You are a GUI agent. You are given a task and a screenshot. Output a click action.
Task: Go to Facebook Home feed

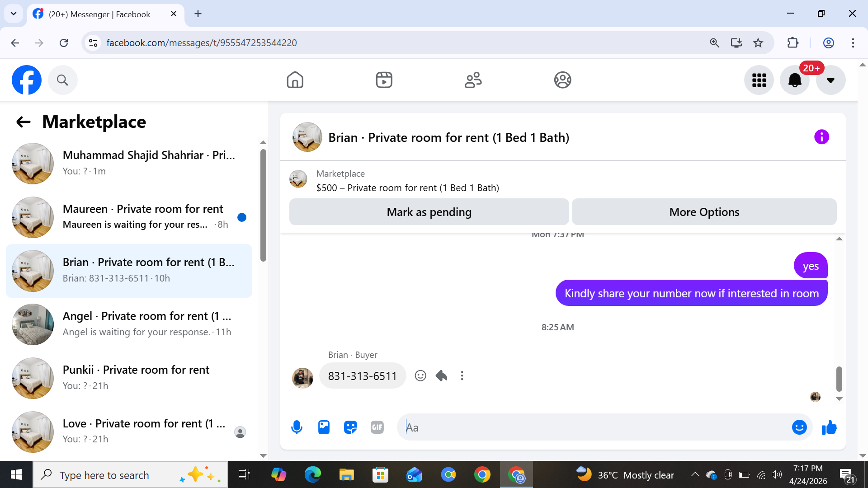[295, 80]
